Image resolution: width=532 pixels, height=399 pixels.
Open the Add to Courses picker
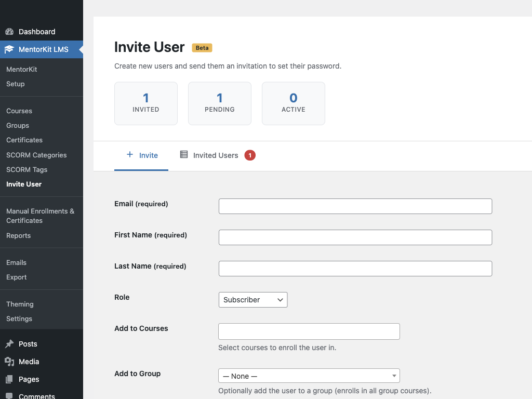[309, 331]
